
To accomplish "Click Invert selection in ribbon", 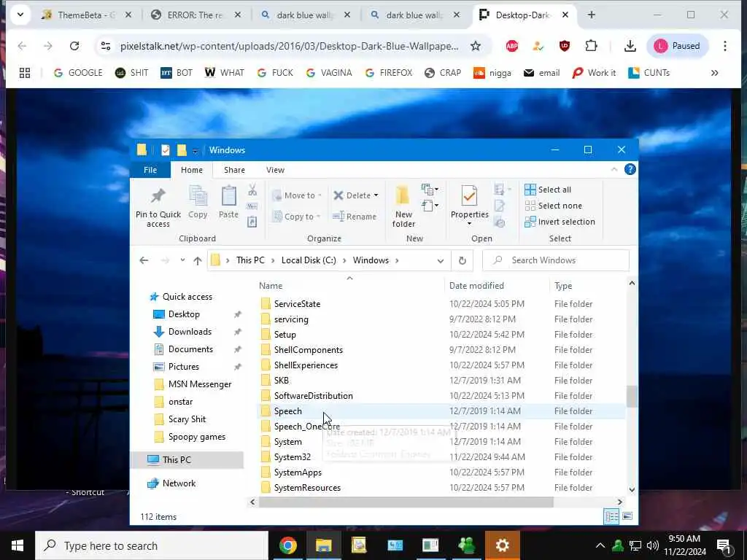I will [x=560, y=222].
